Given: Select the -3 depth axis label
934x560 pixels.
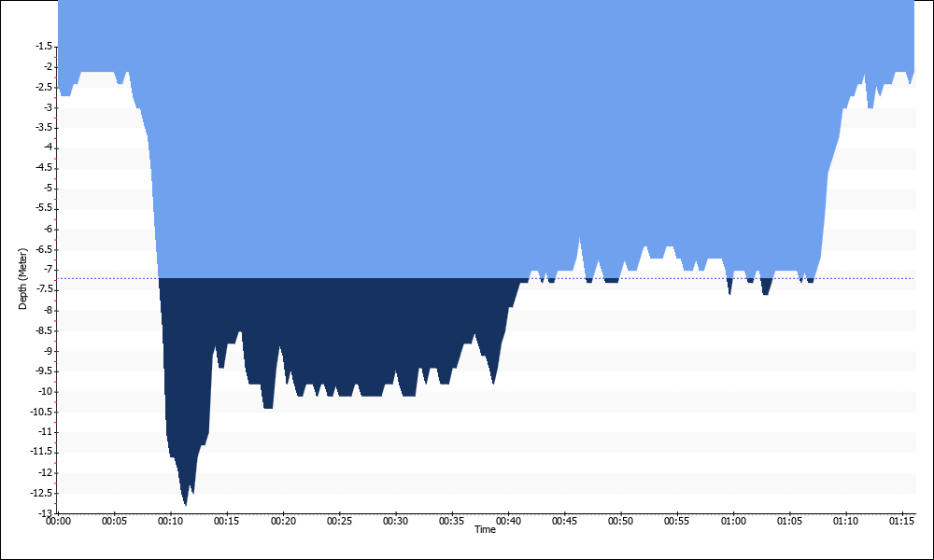Looking at the screenshot, I should (x=47, y=107).
